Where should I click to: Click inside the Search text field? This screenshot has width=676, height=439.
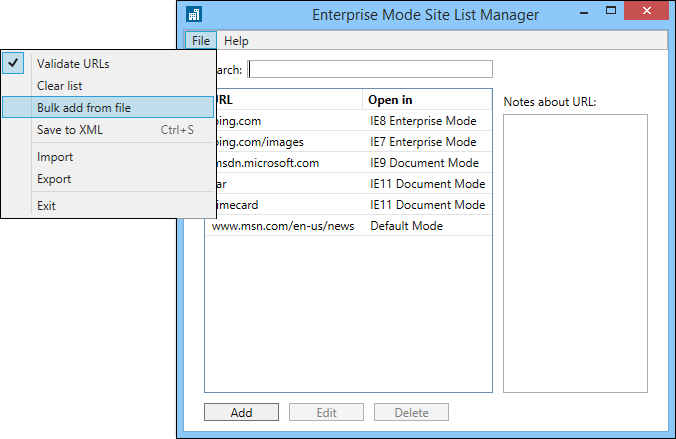tap(370, 69)
